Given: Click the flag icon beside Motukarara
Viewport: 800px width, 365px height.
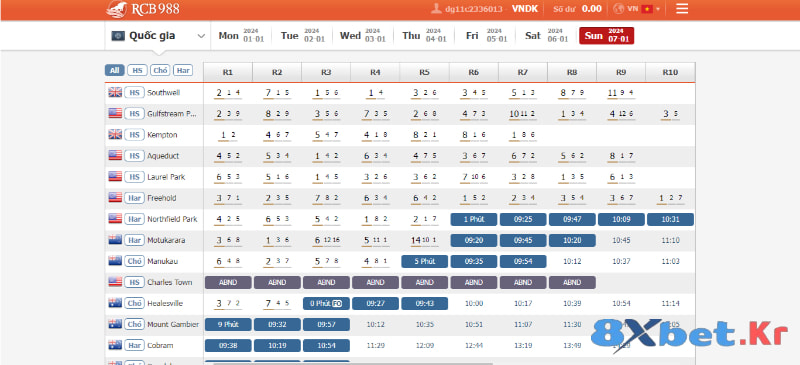Looking at the screenshot, I should tap(115, 239).
